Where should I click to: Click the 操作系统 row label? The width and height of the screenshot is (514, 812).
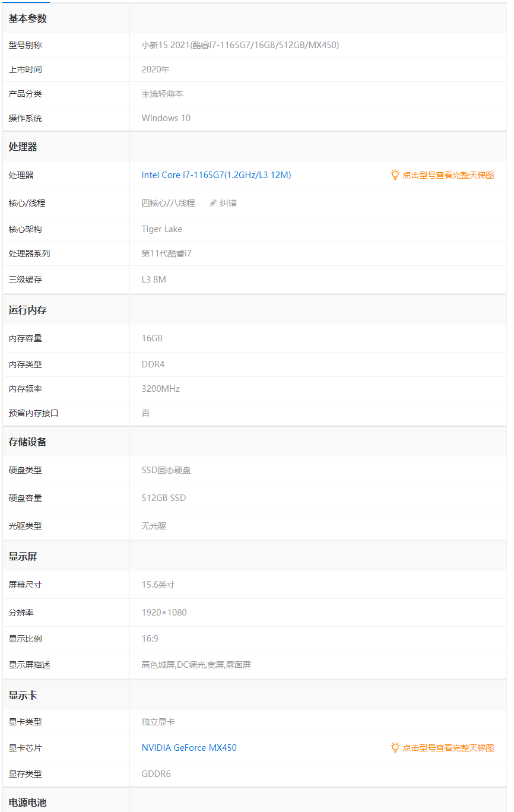pos(25,118)
